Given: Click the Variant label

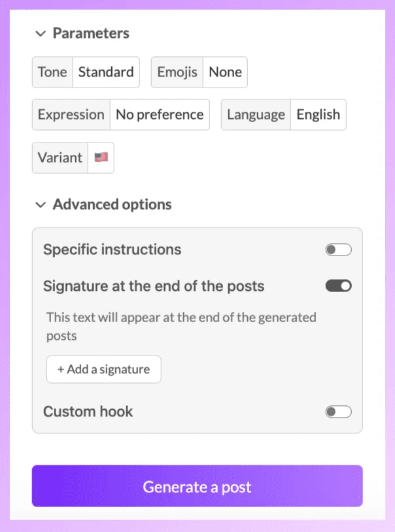Looking at the screenshot, I should point(60,158).
